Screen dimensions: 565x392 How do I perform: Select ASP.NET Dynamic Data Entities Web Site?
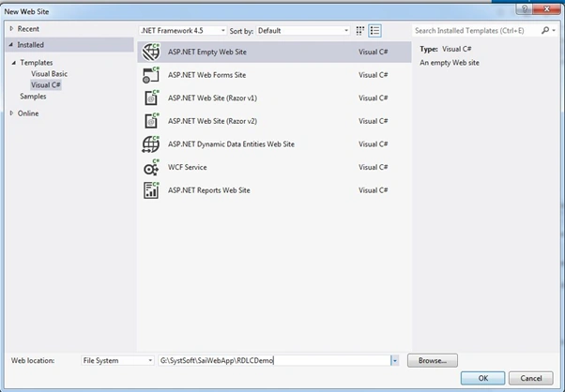pyautogui.click(x=231, y=144)
